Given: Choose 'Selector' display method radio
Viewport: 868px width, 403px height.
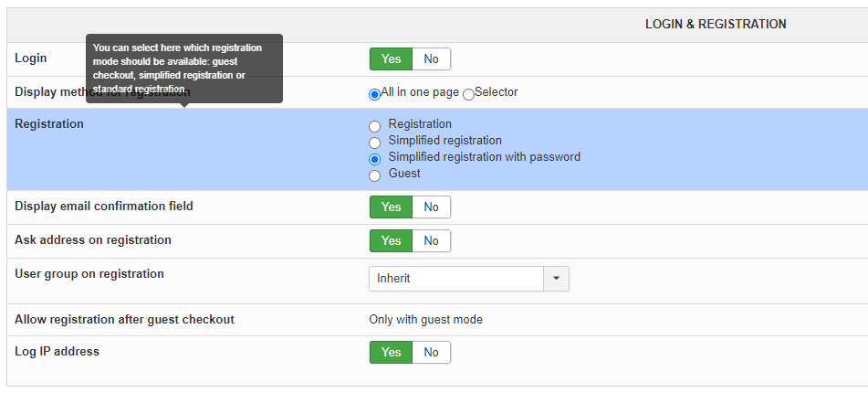Looking at the screenshot, I should pos(469,93).
